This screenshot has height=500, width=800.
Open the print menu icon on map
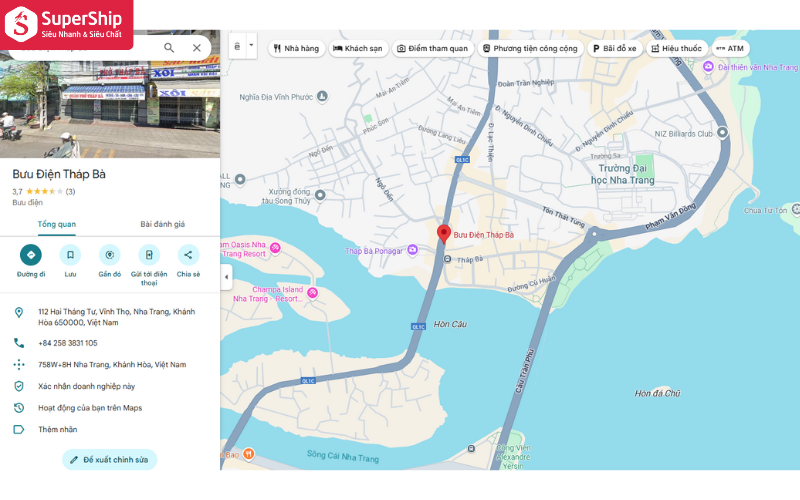[237, 46]
